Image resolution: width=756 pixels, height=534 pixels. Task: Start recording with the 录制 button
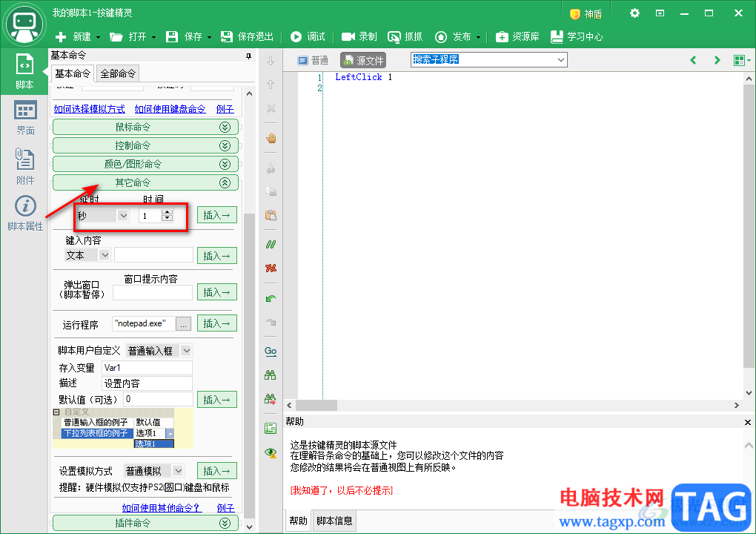coord(359,36)
